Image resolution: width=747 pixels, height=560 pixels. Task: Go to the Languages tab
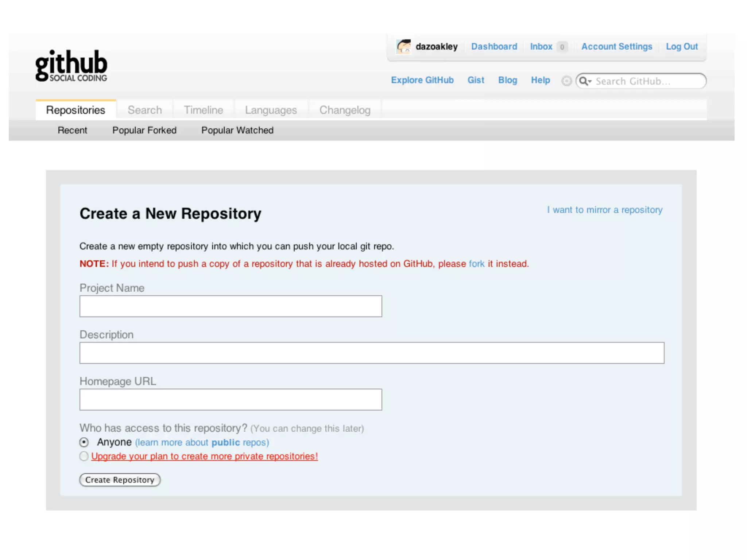271,110
